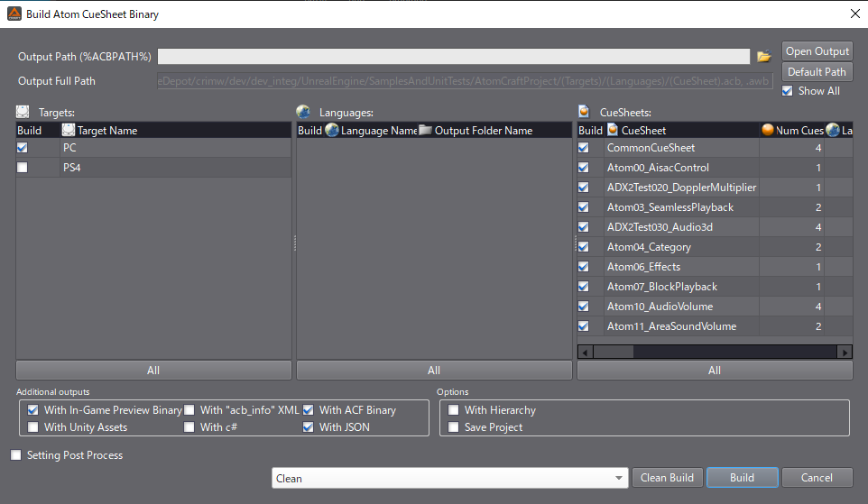
Task: Click CueSheets horizontal scrollbar left arrow
Action: [585, 352]
